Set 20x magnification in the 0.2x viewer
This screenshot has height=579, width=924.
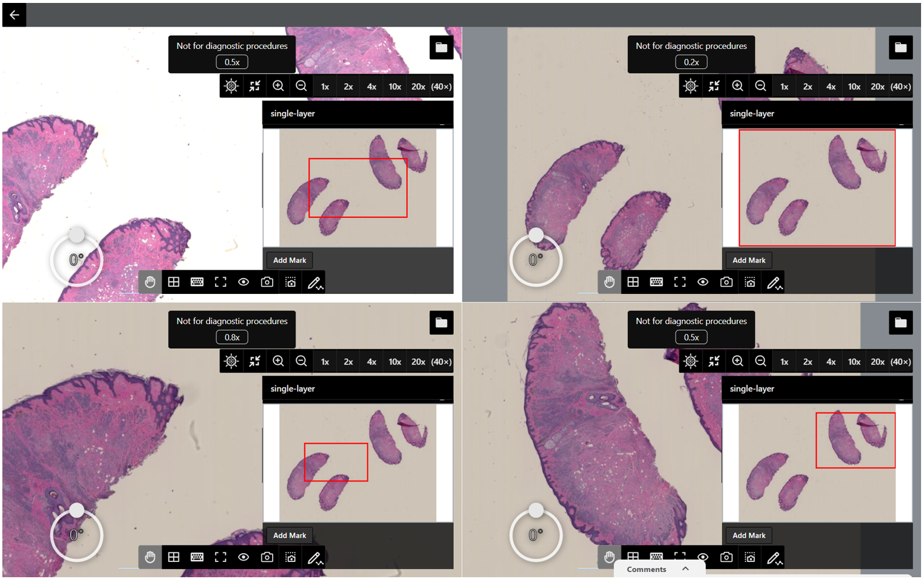coord(878,87)
